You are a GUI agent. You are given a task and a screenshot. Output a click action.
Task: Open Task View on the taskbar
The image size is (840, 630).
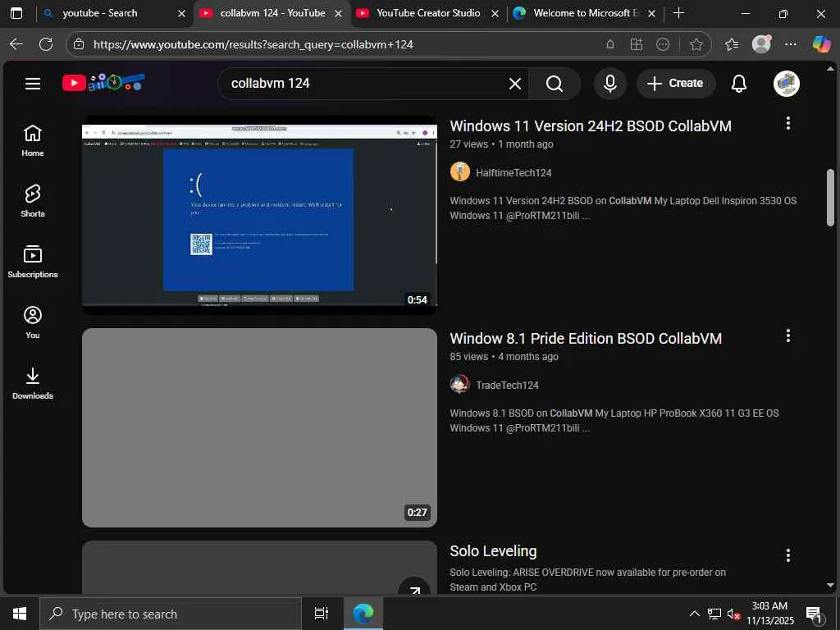tap(321, 614)
